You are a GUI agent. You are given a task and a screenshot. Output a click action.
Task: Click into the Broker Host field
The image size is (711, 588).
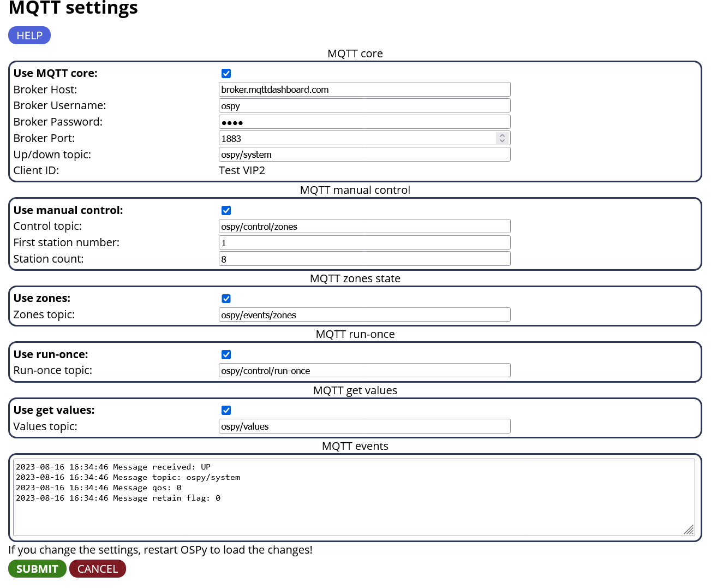click(365, 90)
